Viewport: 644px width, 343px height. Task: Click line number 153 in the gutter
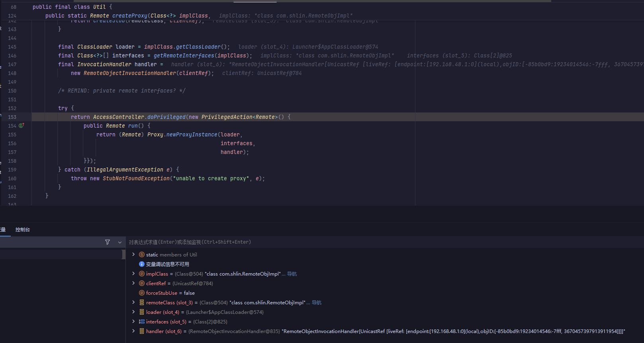tap(12, 117)
